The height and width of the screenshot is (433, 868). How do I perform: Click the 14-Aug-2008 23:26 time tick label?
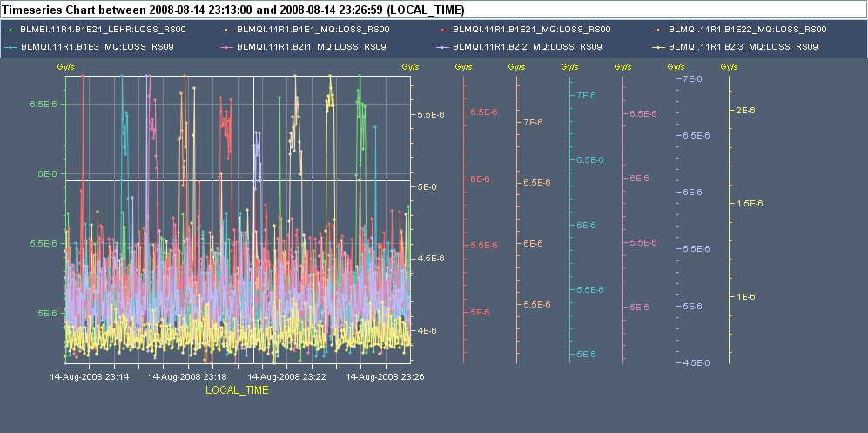[x=385, y=376]
